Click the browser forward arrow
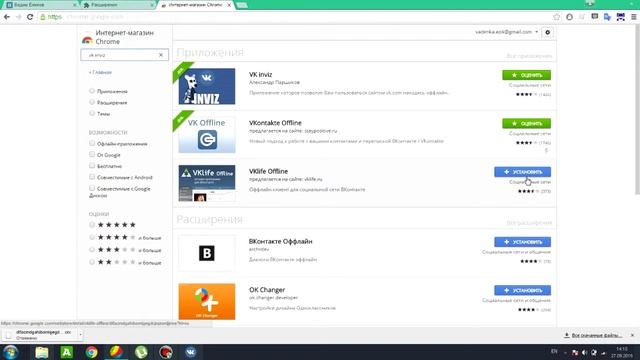The height and width of the screenshot is (360, 640). tap(18, 17)
